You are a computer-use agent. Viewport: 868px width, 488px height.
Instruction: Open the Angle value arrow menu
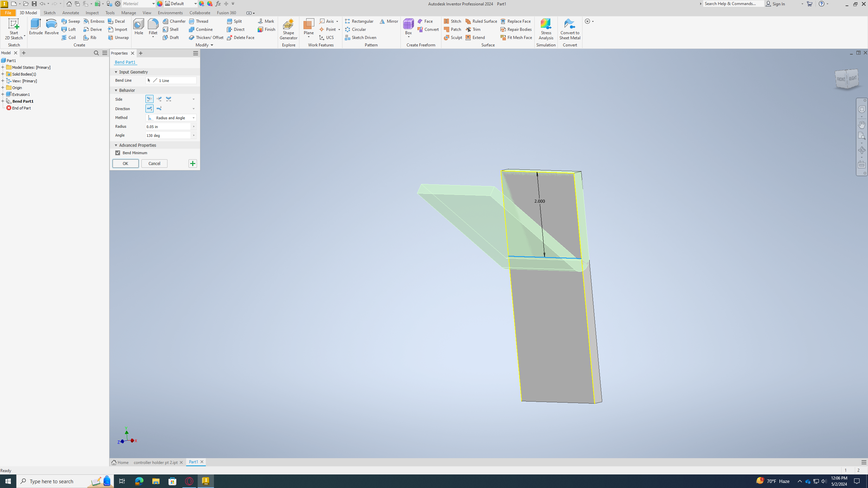pos(194,135)
